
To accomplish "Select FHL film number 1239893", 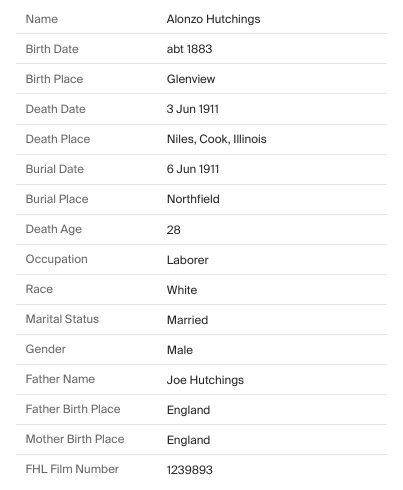I will pos(189,470).
